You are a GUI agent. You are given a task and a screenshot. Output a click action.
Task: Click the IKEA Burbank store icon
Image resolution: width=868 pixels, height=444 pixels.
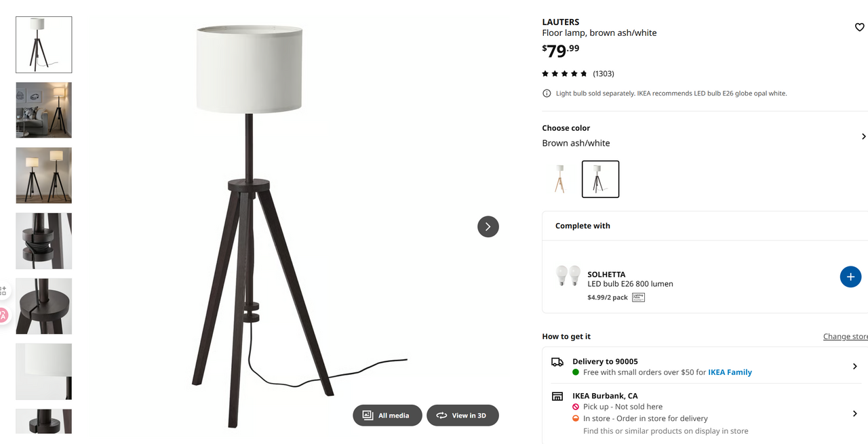click(557, 396)
